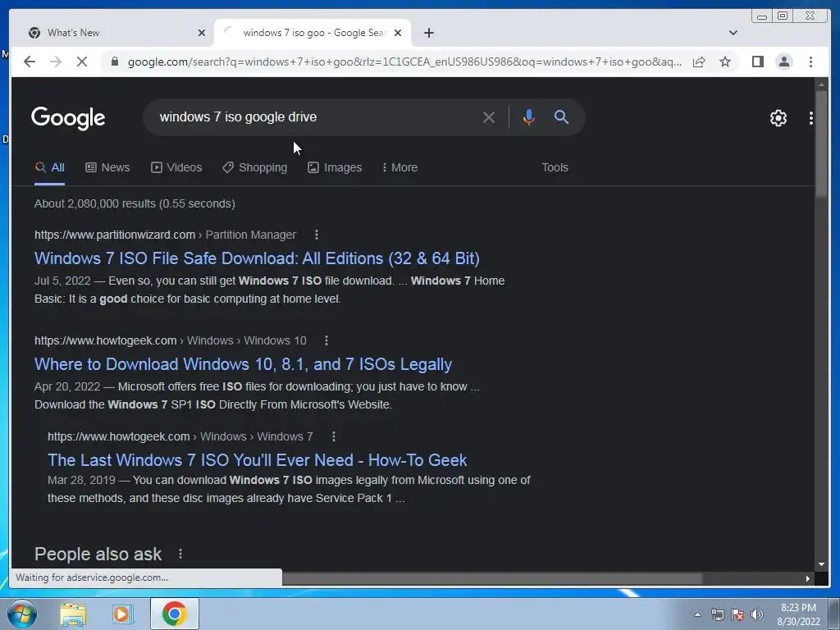Stop page loading with the X button
Image resolution: width=840 pixels, height=630 pixels.
[x=82, y=62]
